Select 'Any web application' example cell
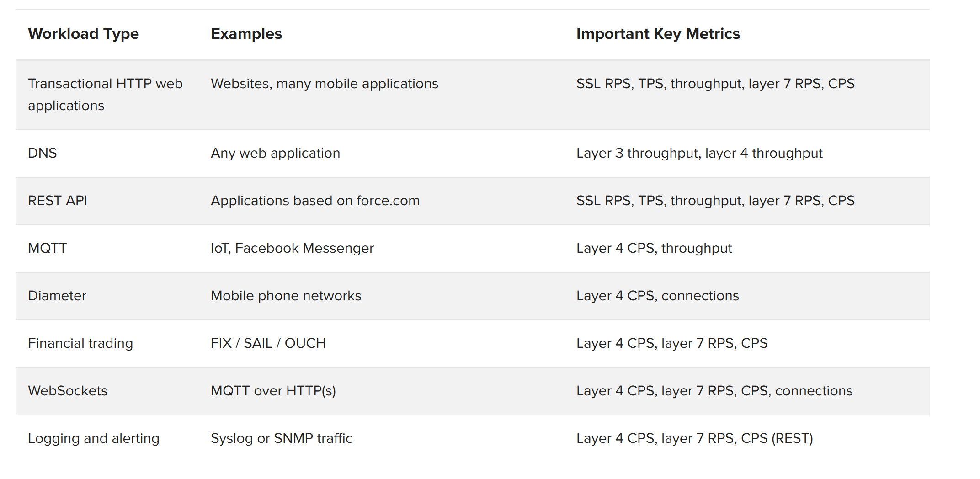Screen dimensions: 980x479 point(276,153)
